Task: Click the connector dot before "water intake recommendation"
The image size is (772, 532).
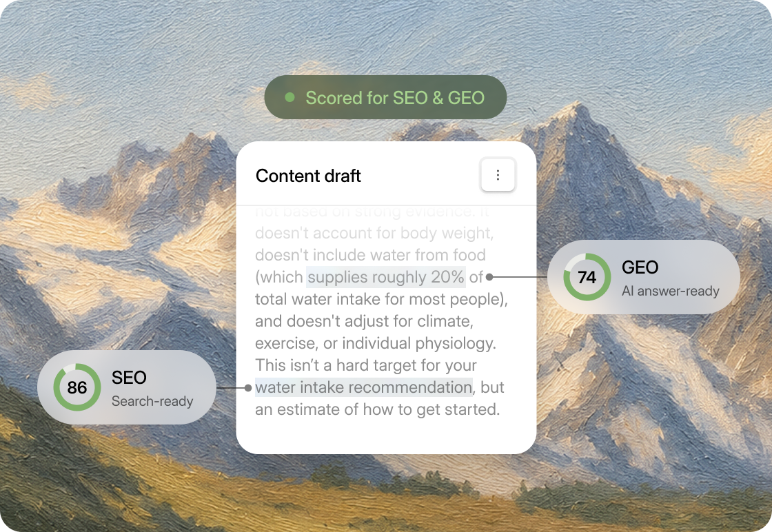Action: [x=248, y=388]
